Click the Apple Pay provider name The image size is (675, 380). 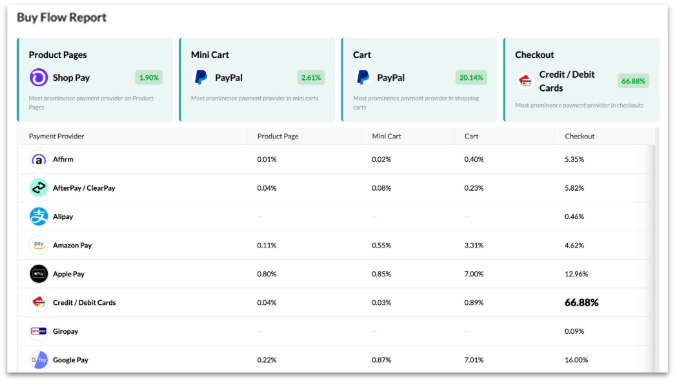(68, 274)
